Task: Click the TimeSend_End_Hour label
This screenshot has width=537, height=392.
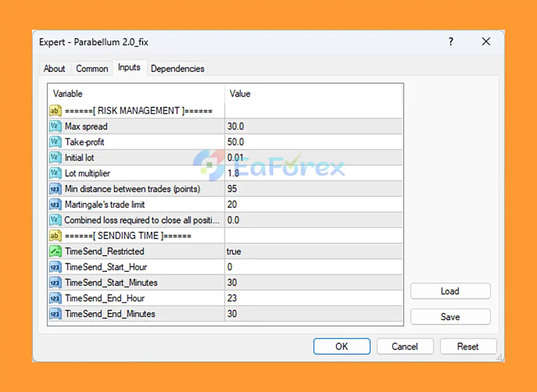Action: point(105,298)
